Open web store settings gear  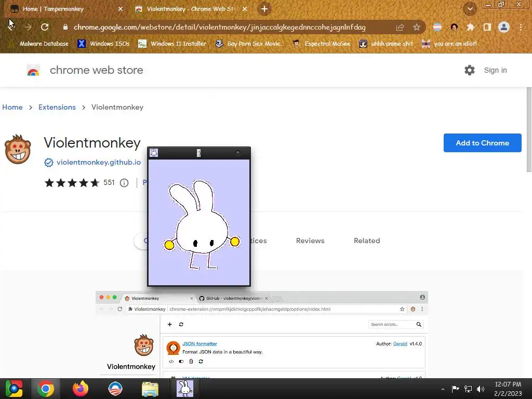[470, 70]
